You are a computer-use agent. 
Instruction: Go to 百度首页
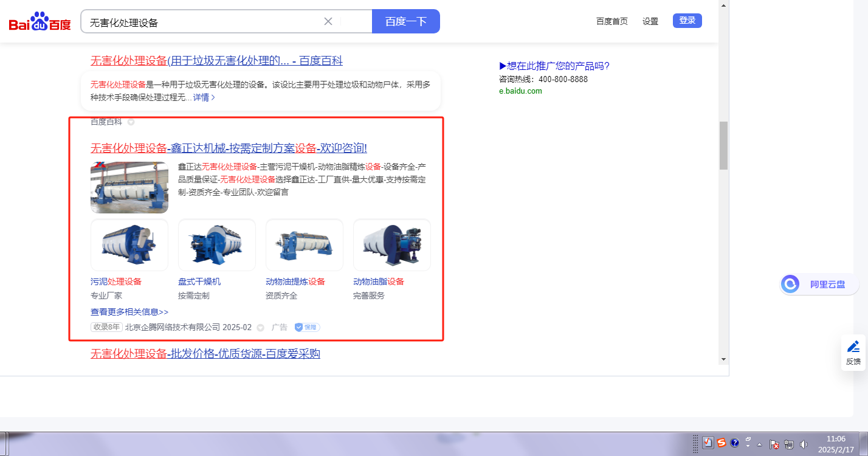point(612,21)
